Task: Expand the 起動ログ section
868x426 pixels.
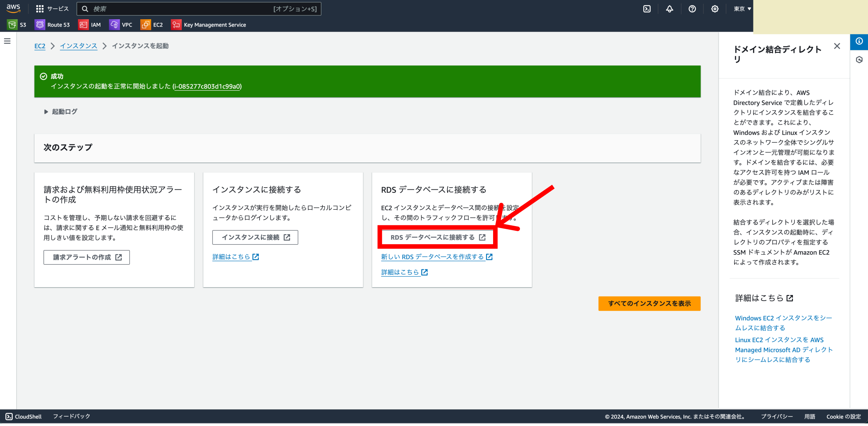Action: [x=61, y=112]
